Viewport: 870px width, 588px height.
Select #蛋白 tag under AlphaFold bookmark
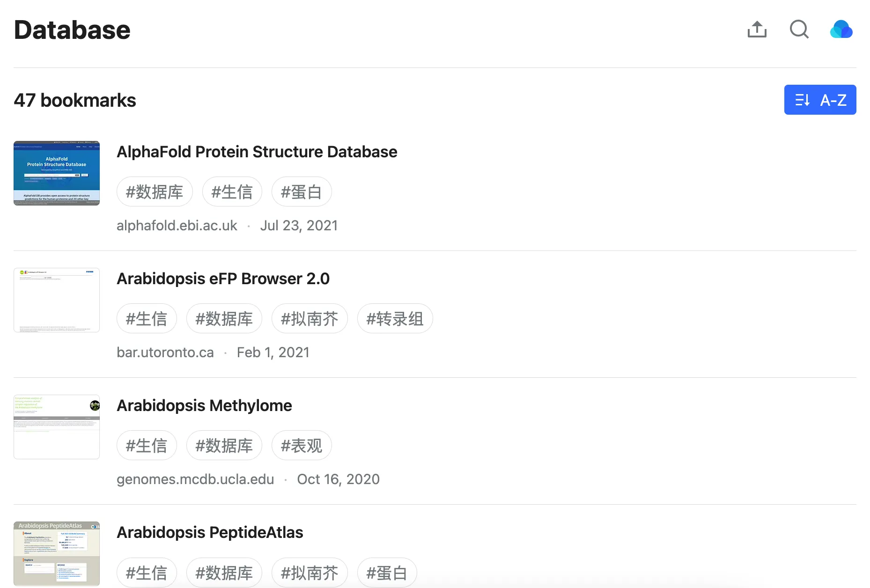[301, 192]
